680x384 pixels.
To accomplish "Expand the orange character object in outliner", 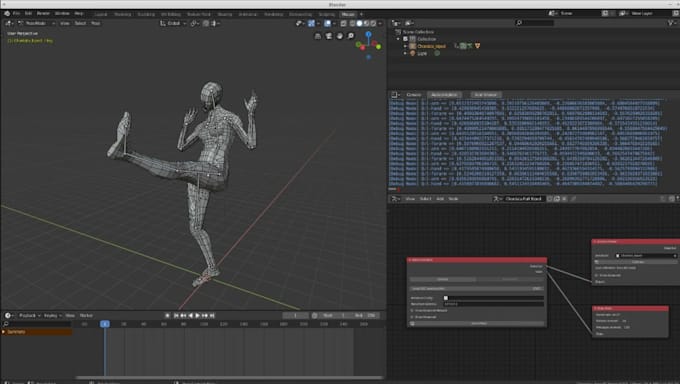I will click(405, 46).
